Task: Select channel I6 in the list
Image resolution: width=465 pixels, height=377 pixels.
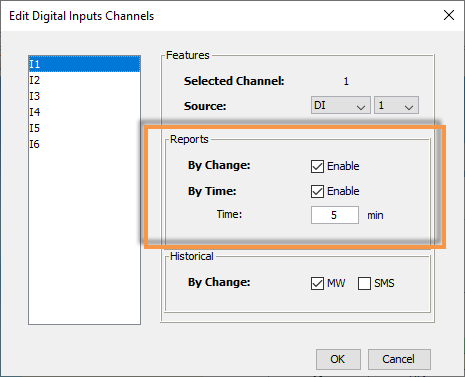Action: 84,144
